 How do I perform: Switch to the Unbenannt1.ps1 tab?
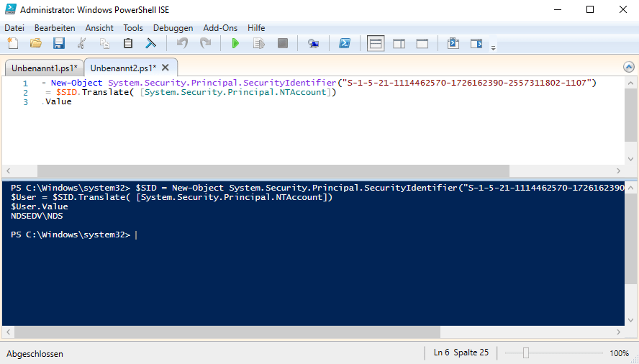(x=44, y=68)
